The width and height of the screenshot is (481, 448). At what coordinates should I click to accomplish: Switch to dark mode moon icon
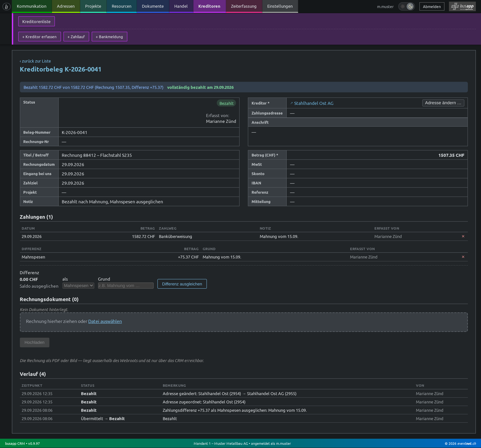[410, 7]
